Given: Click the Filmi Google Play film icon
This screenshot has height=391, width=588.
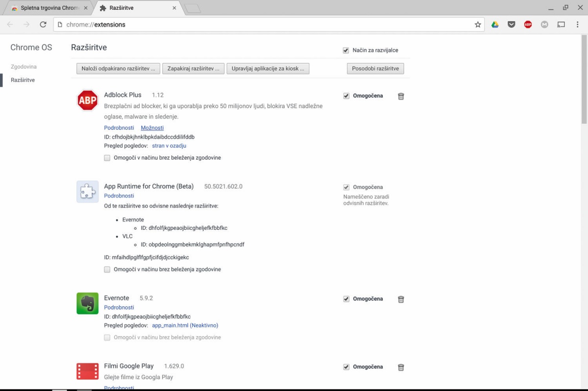Looking at the screenshot, I should (x=87, y=371).
